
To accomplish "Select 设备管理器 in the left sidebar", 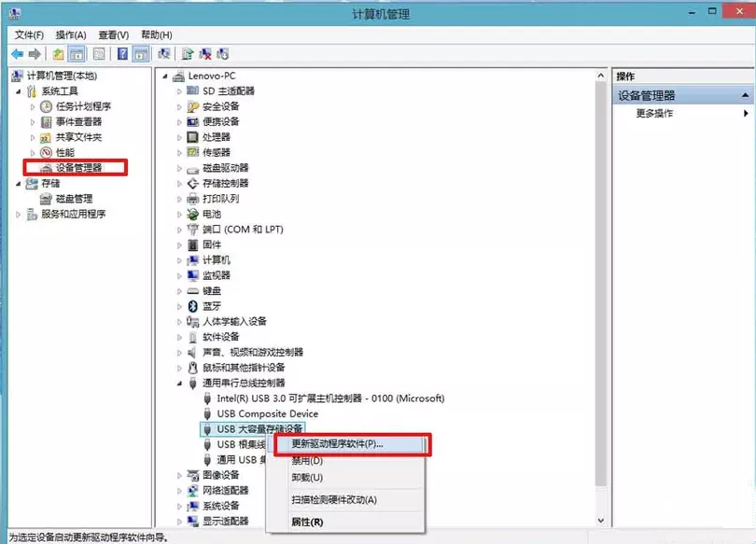I will [x=79, y=169].
